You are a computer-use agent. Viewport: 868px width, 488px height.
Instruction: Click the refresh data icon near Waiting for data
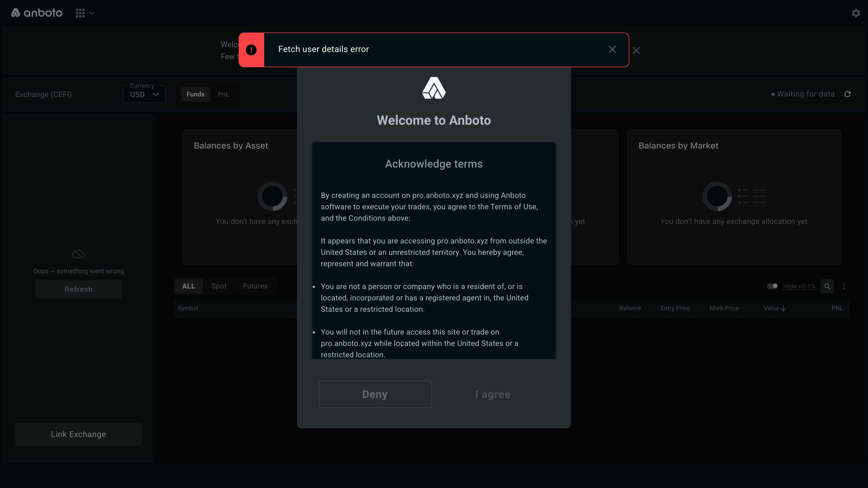coord(848,94)
